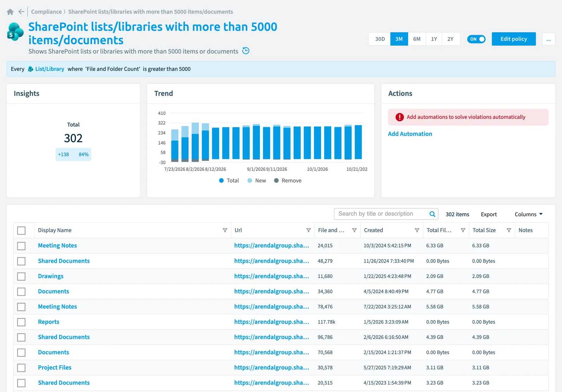Viewport: 562px width, 392px height.
Task: Go to the home page icon
Action: click(x=10, y=12)
